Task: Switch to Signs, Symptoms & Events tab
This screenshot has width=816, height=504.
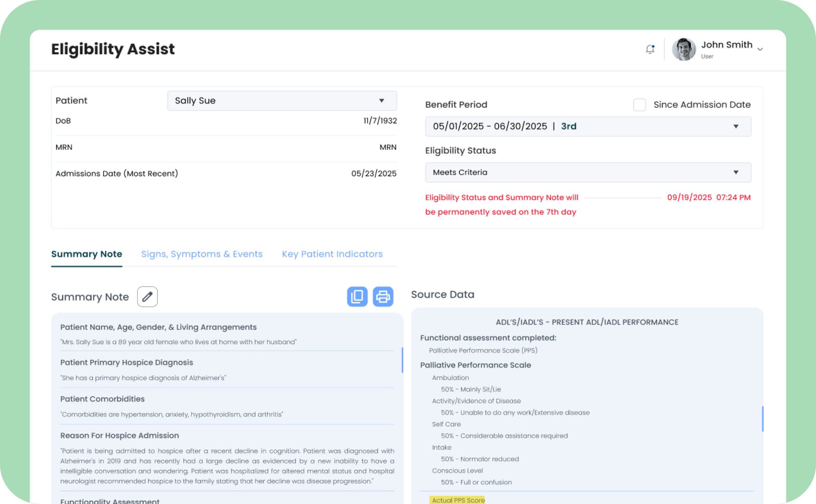Action: (x=202, y=254)
